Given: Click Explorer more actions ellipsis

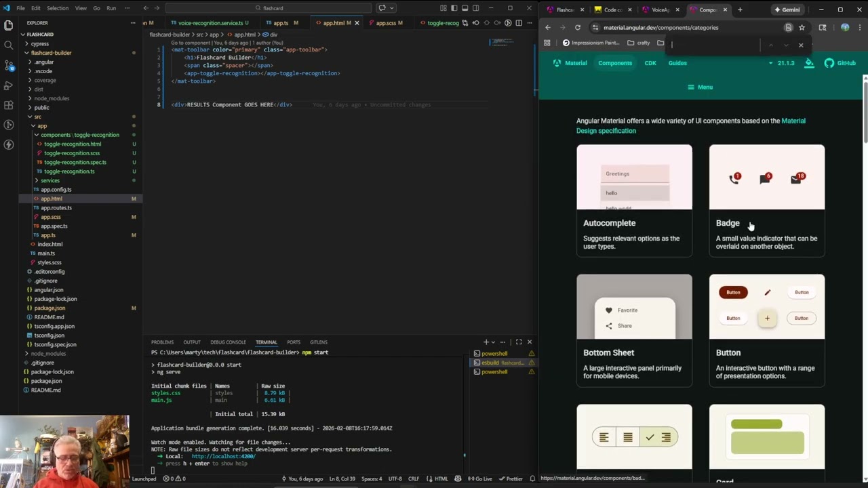Looking at the screenshot, I should coord(133,23).
